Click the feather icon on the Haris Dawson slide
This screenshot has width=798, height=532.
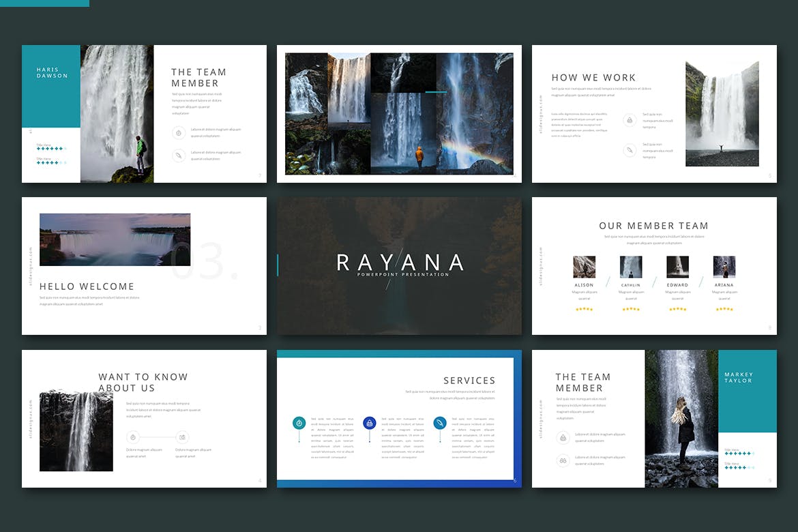[178, 156]
